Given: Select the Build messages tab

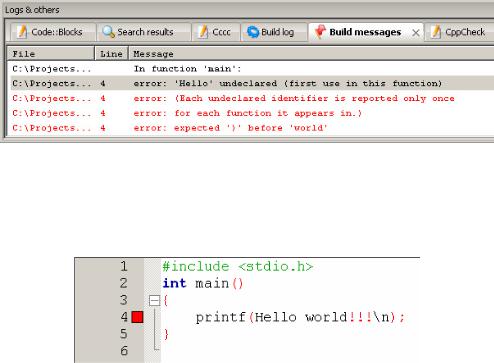Looking at the screenshot, I should coord(366,32).
